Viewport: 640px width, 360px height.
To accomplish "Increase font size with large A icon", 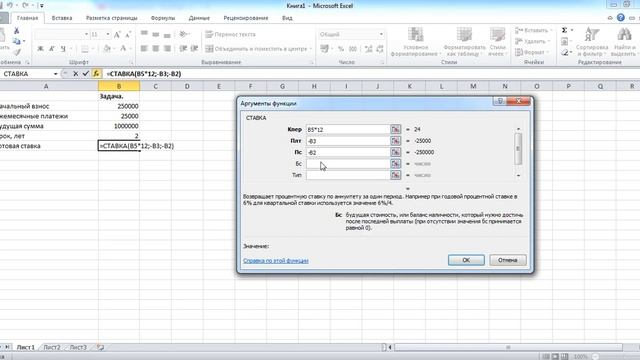I will click(x=117, y=35).
